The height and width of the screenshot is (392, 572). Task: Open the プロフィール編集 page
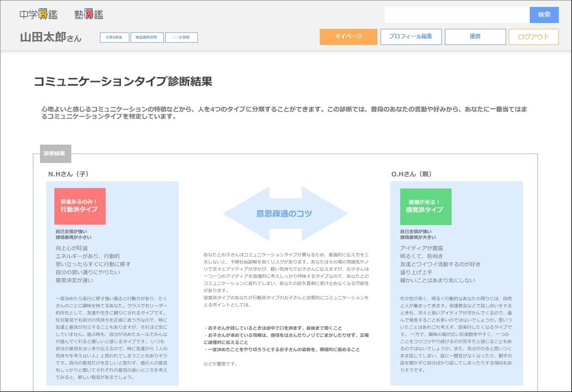(x=410, y=37)
